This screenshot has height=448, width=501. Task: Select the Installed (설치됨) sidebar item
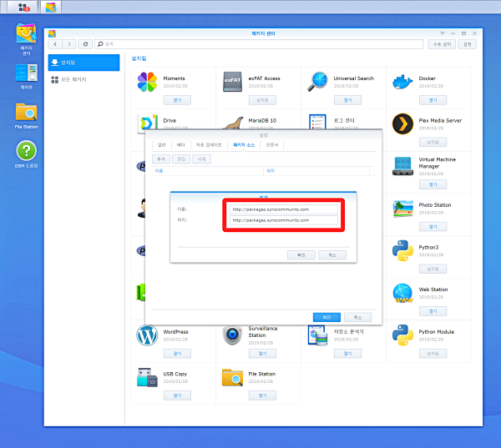point(83,63)
